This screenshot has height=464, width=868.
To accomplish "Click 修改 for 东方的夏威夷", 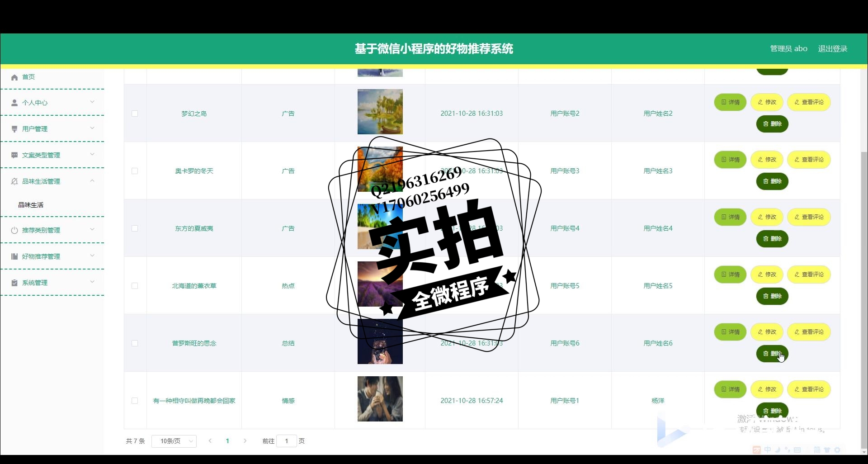I will tap(767, 217).
